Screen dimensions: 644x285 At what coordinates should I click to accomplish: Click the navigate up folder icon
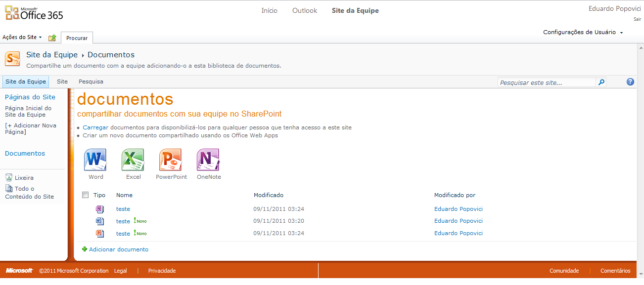(x=52, y=38)
